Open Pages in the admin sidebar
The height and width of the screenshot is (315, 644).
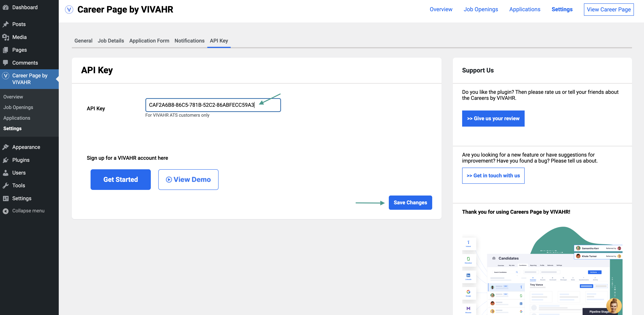click(x=19, y=50)
